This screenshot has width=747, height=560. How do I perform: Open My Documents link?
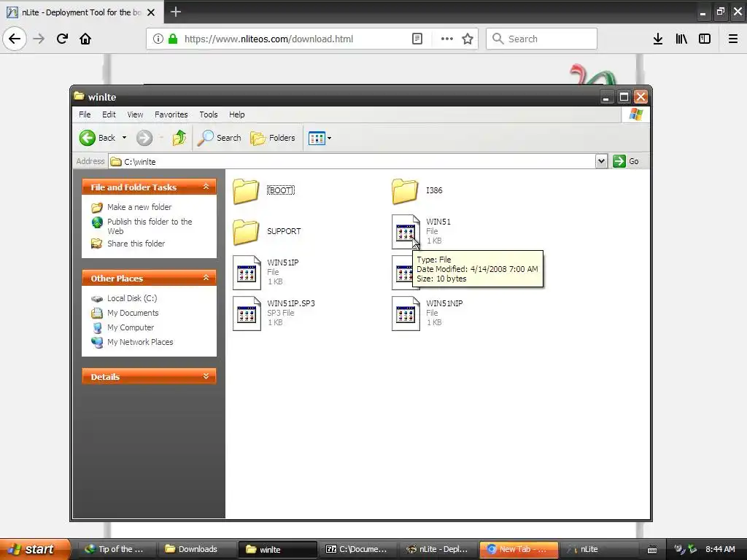pyautogui.click(x=133, y=314)
